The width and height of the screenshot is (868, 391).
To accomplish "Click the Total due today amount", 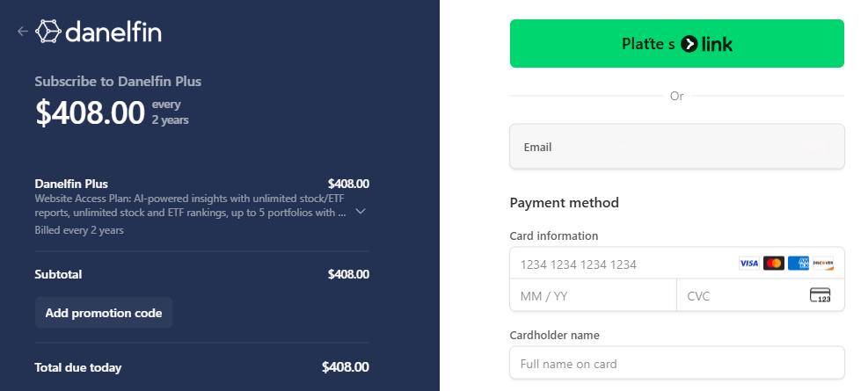I will pyautogui.click(x=345, y=367).
